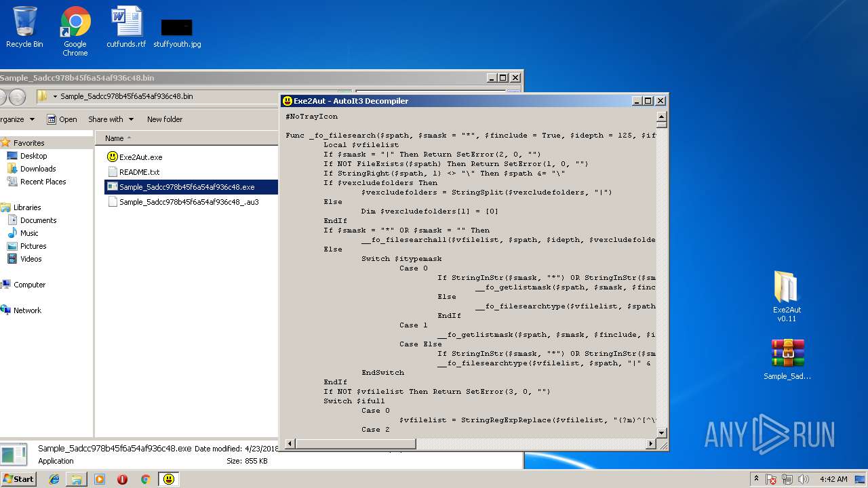Click the Exe2Aut smiley taskbar button
The width and height of the screenshot is (868, 488).
click(x=168, y=479)
